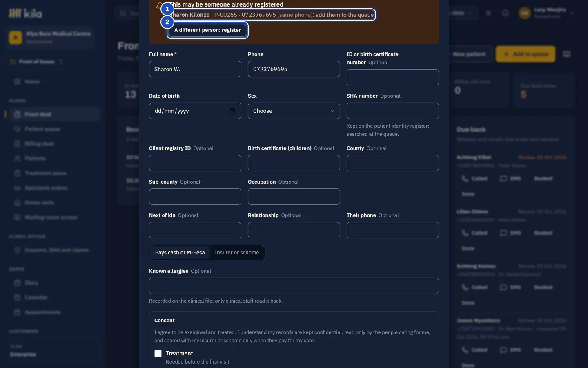Image resolution: width=588 pixels, height=368 pixels.
Task: Click the Kila logo in the sidebar
Action: coord(25,13)
